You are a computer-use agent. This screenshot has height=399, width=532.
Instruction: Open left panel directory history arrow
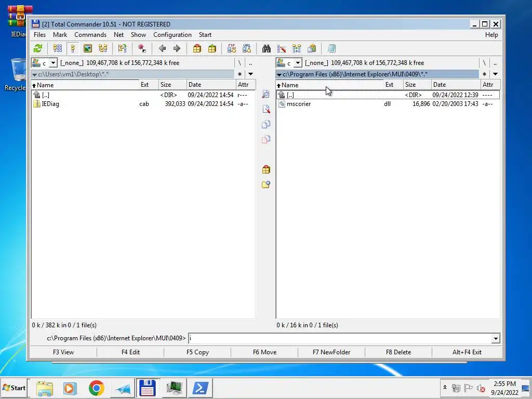pyautogui.click(x=251, y=74)
